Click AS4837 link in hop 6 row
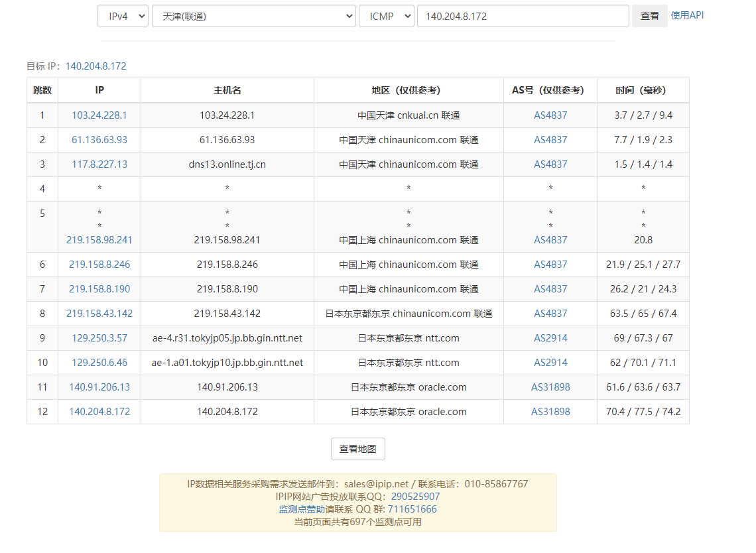The width and height of the screenshot is (756, 553). tap(550, 264)
